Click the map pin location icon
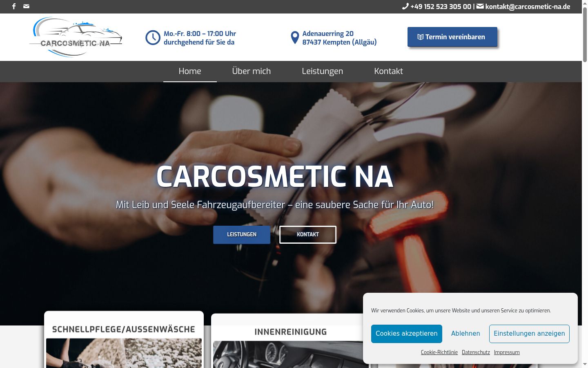The width and height of the screenshot is (588, 368). coord(295,38)
